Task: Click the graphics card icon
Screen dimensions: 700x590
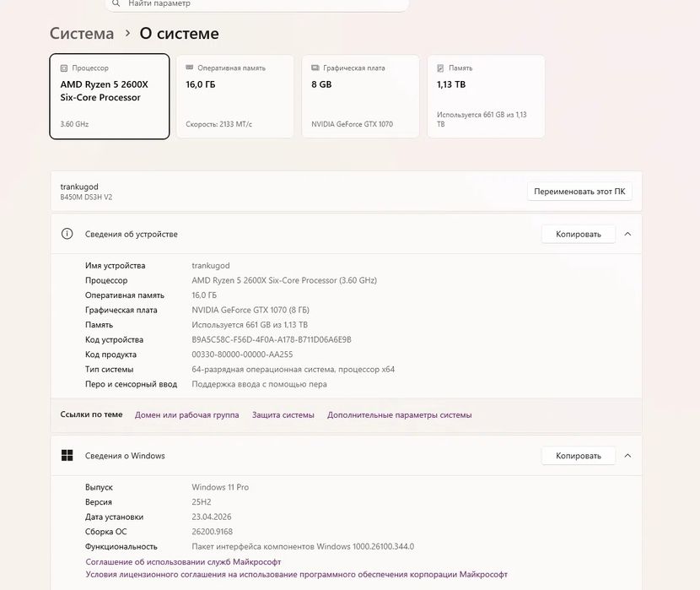Action: tap(315, 68)
